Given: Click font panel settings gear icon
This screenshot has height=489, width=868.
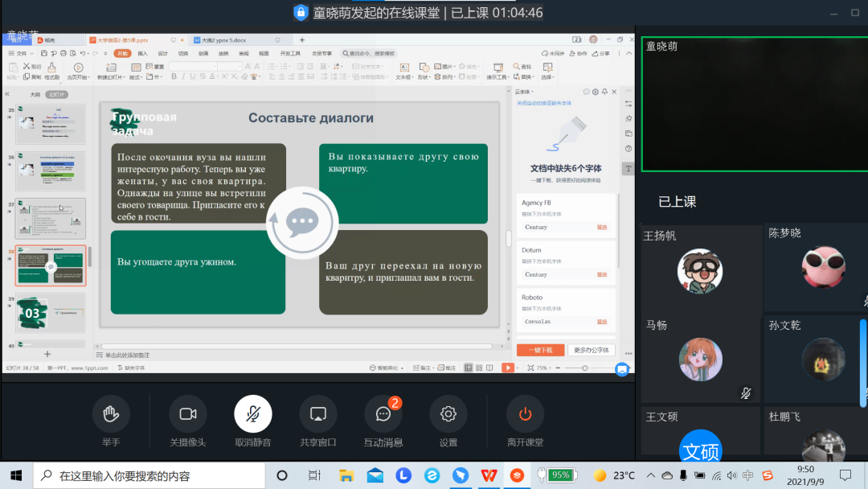Looking at the screenshot, I should click(x=595, y=92).
